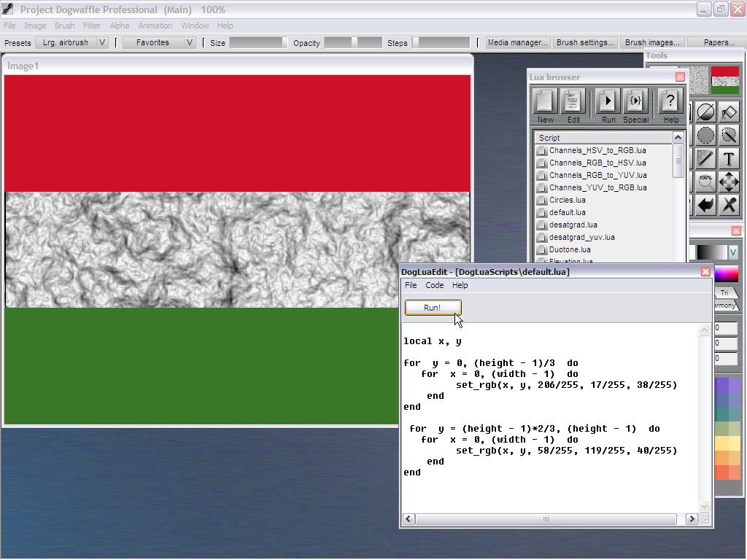Click the Edit script icon in Lua browser
The image size is (747, 560).
(573, 101)
